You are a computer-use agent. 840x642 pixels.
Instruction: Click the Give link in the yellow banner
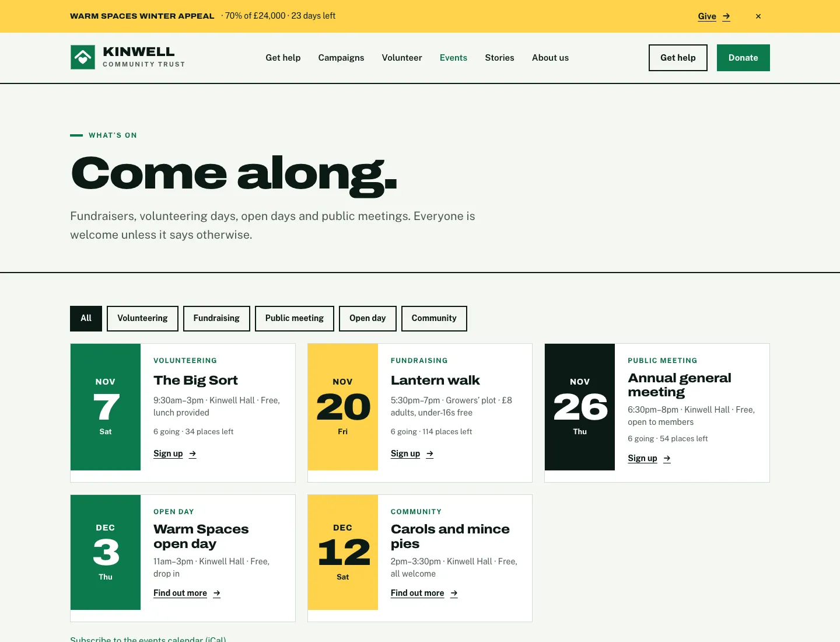[x=714, y=16]
